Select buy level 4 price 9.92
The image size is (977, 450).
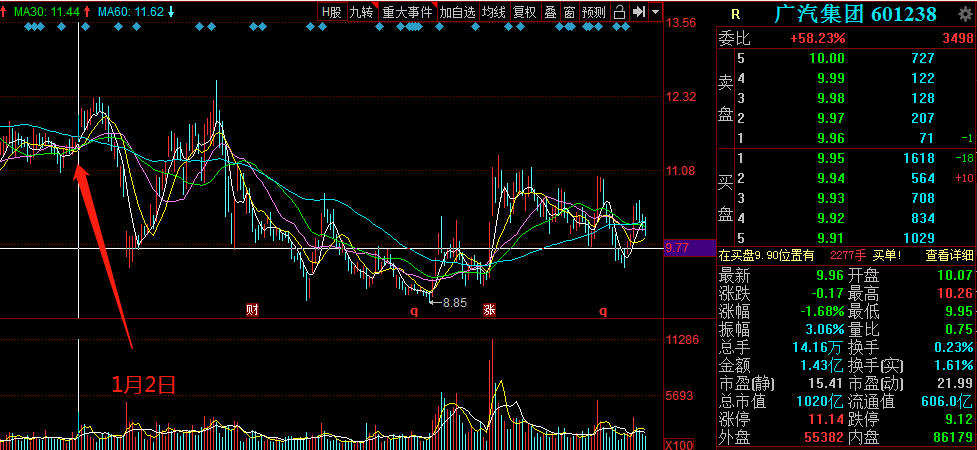pyautogui.click(x=832, y=218)
